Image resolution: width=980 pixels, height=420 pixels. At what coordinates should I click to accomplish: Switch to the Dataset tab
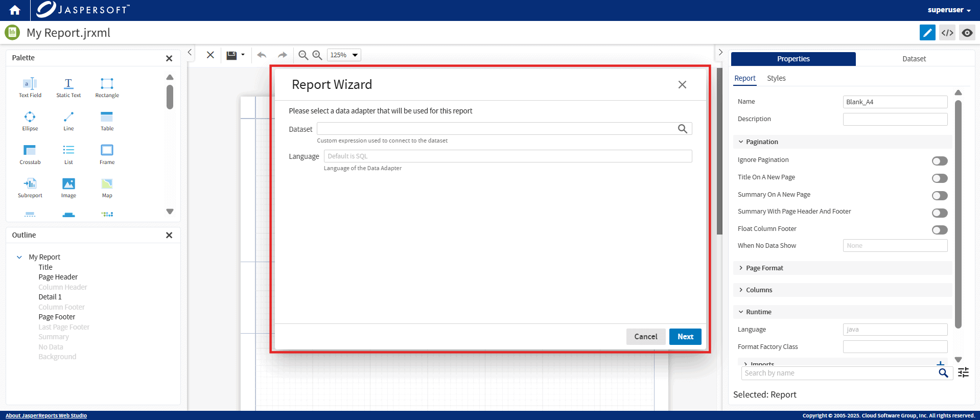(x=914, y=59)
